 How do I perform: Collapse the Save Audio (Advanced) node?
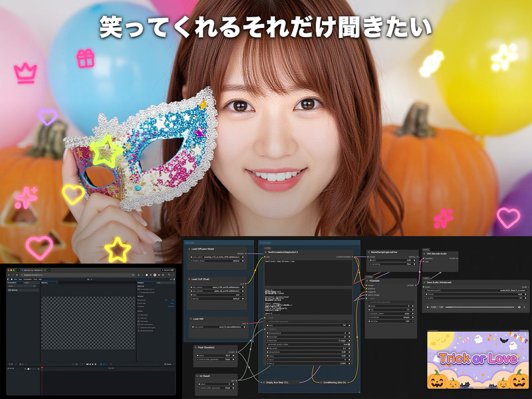[x=424, y=282]
